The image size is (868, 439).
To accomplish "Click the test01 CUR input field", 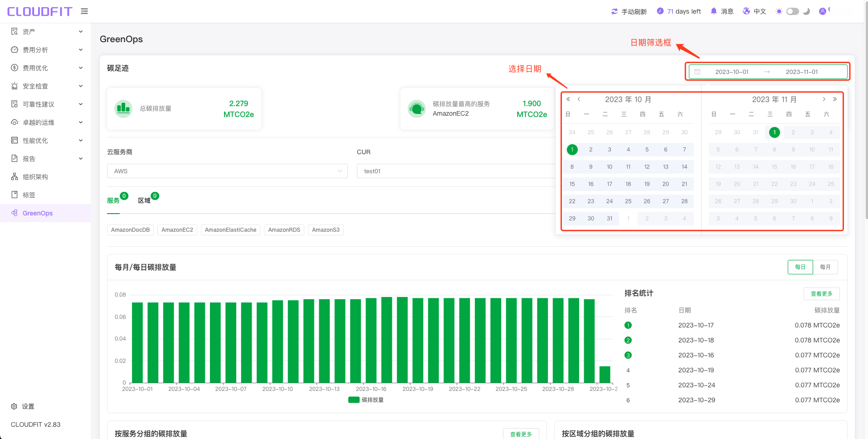I will click(456, 171).
